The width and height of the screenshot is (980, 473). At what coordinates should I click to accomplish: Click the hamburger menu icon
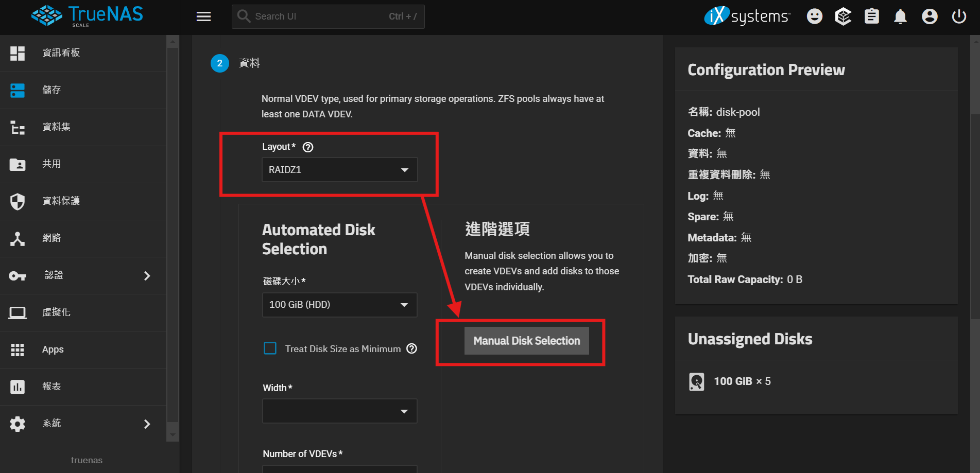[203, 16]
